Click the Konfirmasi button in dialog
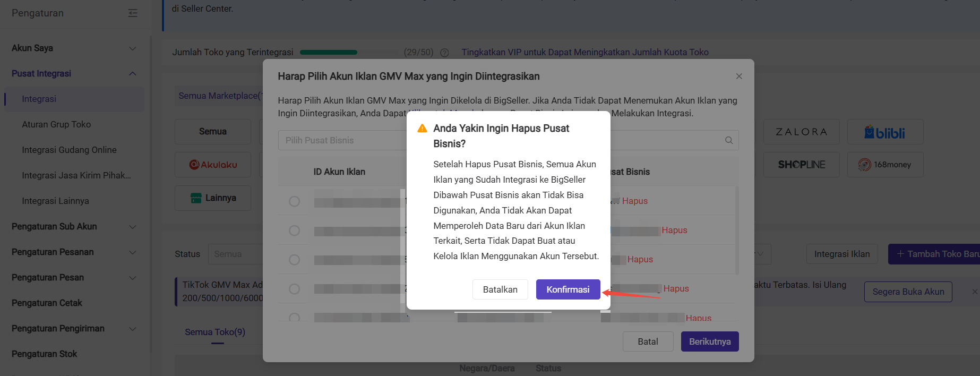Viewport: 980px width, 376px height. [x=568, y=289]
